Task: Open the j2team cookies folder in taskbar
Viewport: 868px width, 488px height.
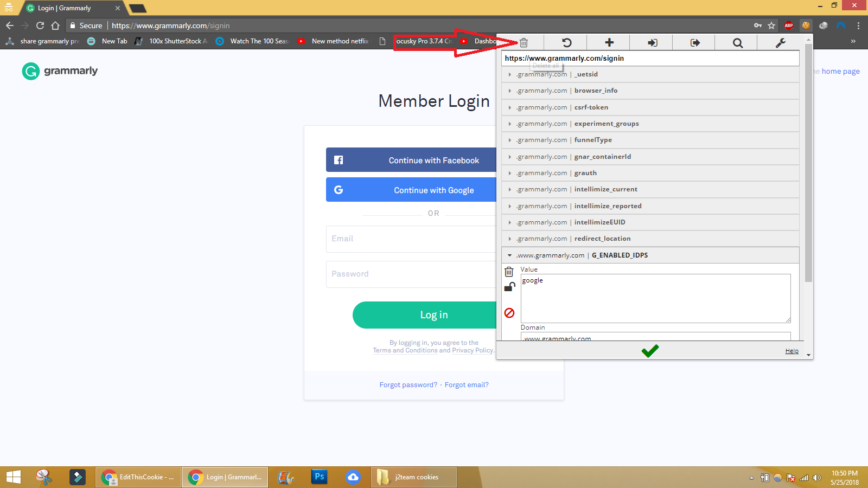Action: (x=414, y=477)
